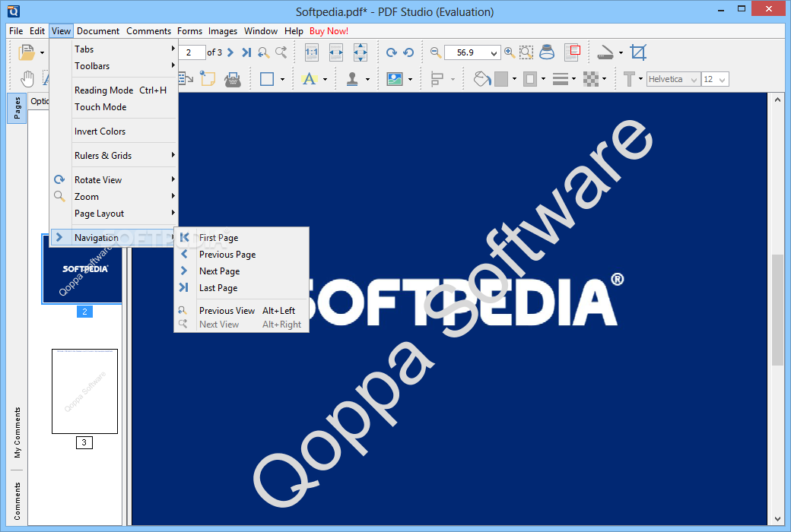Click the scanner icon
This screenshot has width=791, height=532.
(x=605, y=52)
